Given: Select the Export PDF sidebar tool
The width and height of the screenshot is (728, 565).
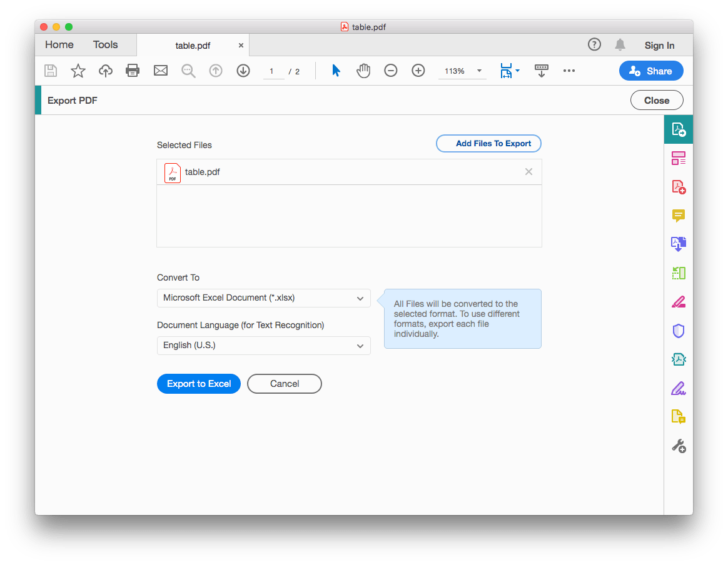Looking at the screenshot, I should [x=679, y=129].
